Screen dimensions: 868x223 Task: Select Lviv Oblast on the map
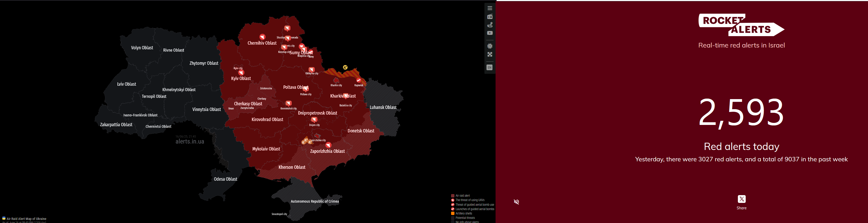(127, 84)
